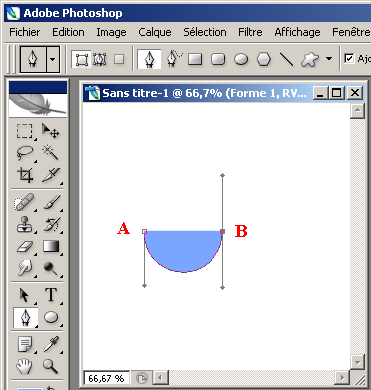The height and width of the screenshot is (390, 371).
Task: Minimize the Sans titre-1 document window
Action: tap(320, 93)
